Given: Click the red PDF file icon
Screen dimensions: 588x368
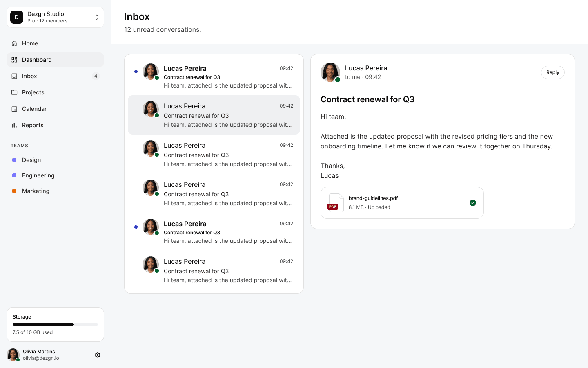Looking at the screenshot, I should 336,203.
